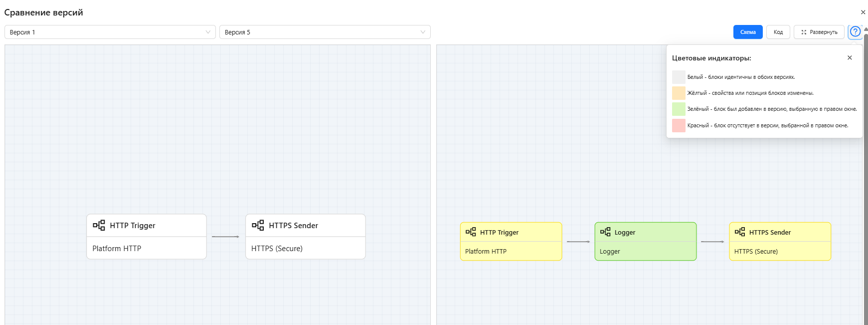Click the chevron arrow of Версия 5 selector
The height and width of the screenshot is (325, 868).
point(423,32)
